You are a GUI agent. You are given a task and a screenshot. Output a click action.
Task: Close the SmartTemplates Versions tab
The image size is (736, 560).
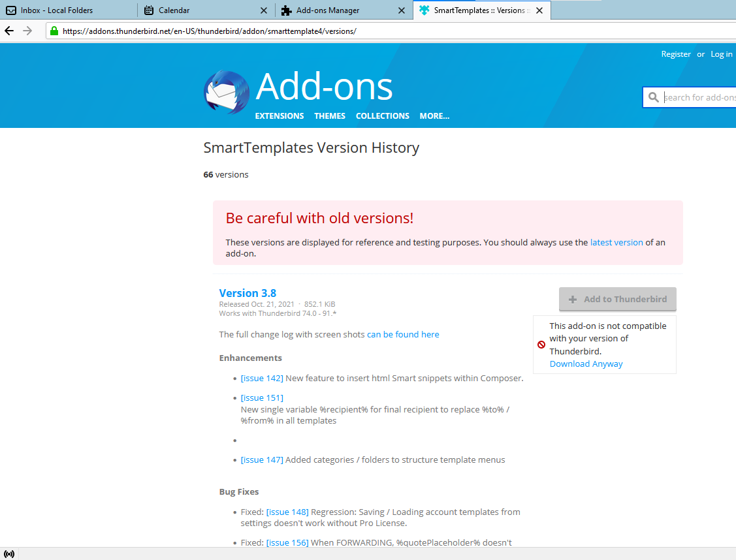click(x=539, y=10)
